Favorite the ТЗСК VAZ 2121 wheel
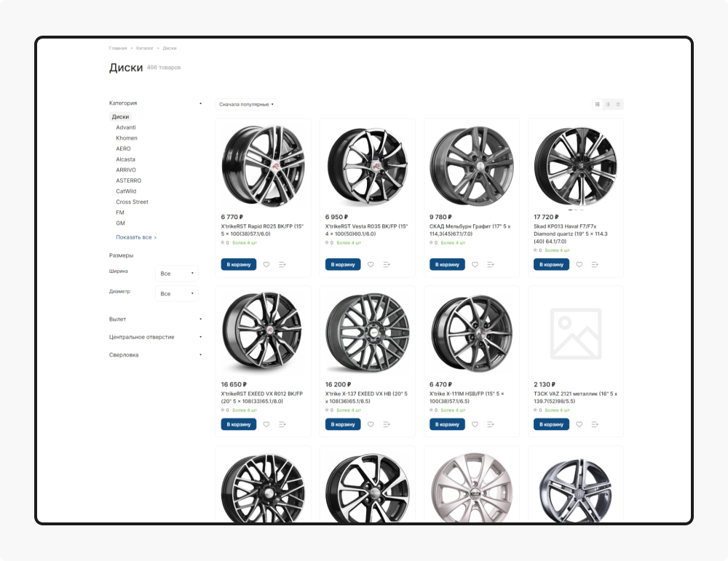728x561 pixels. [579, 424]
